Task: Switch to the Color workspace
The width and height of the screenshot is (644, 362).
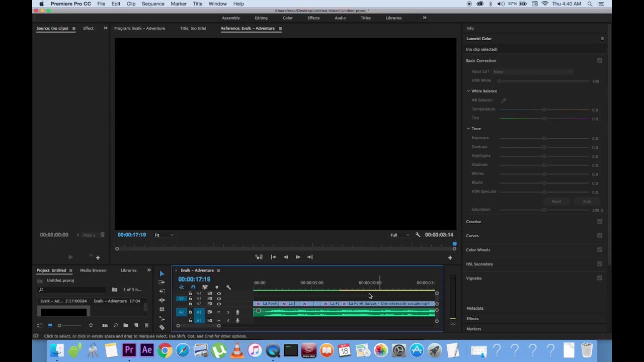Action: pyautogui.click(x=288, y=18)
